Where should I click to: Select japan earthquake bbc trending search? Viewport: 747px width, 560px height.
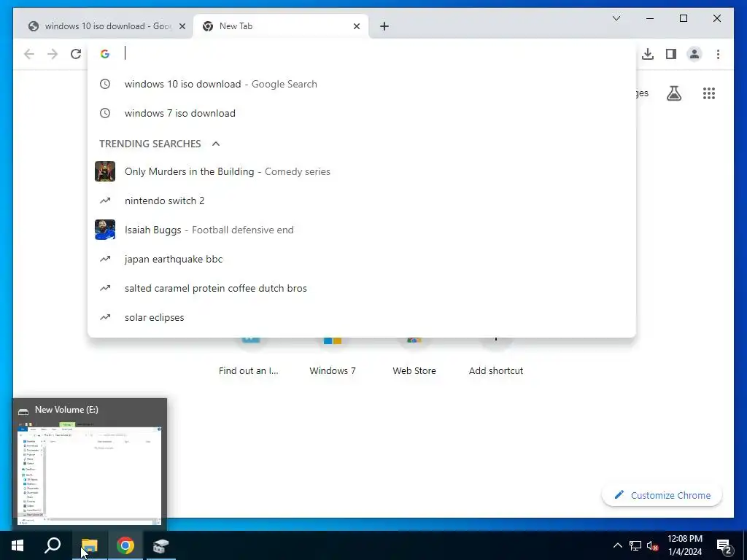point(362,259)
